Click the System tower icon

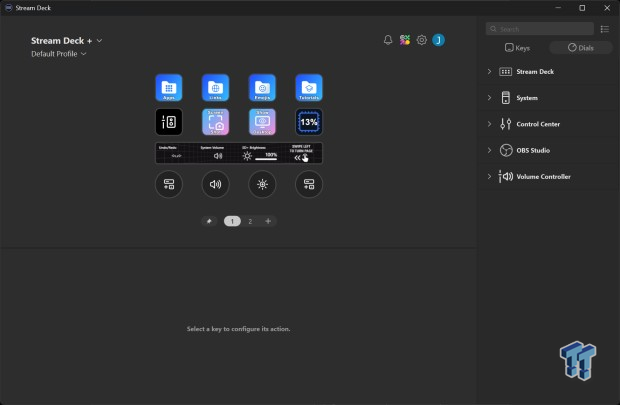tap(506, 98)
